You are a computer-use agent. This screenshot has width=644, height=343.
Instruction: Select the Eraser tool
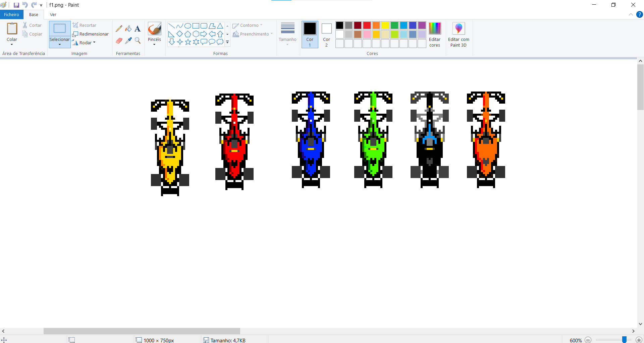[x=119, y=41]
